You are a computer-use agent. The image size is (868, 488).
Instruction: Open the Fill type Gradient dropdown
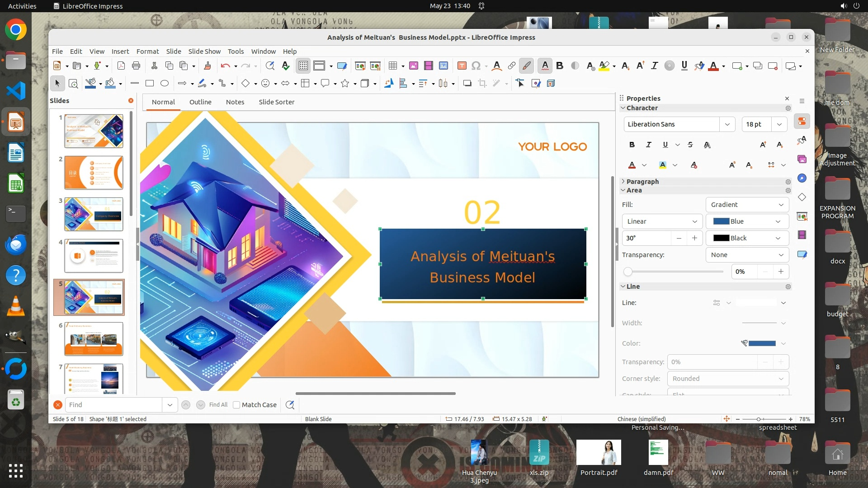pyautogui.click(x=747, y=205)
